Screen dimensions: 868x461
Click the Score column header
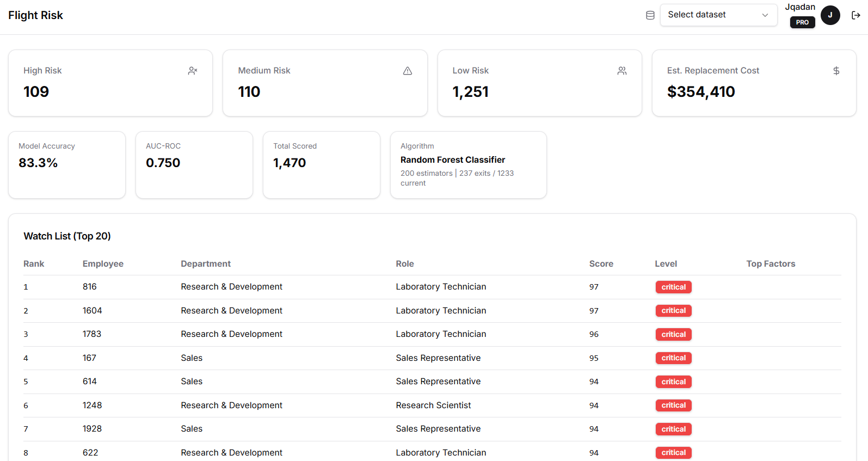coord(601,263)
